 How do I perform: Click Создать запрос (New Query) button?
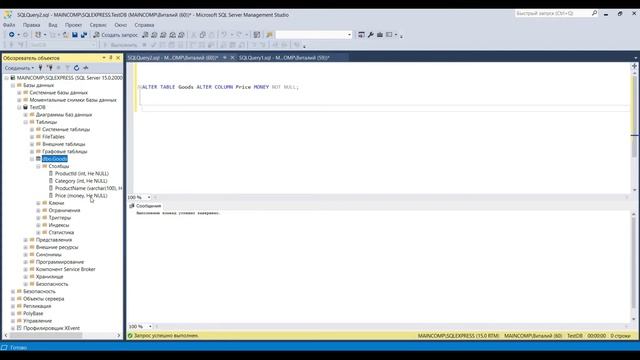click(116, 35)
